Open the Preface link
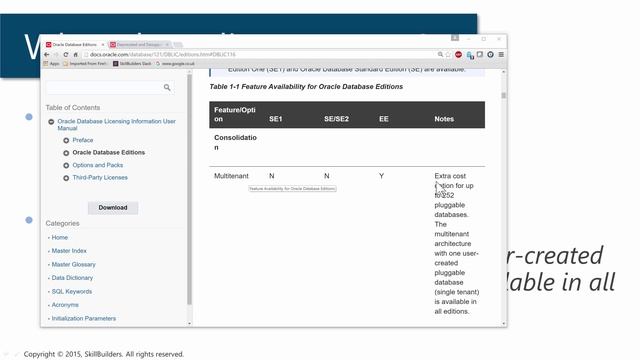The image size is (640, 360). tap(83, 140)
